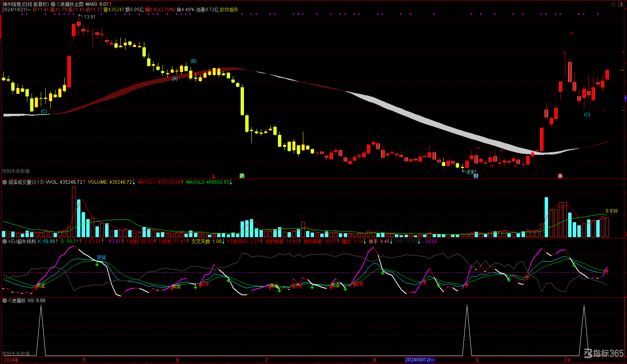Click the 13.91 high price label
This screenshot has width=627, height=364.
pos(90,17)
